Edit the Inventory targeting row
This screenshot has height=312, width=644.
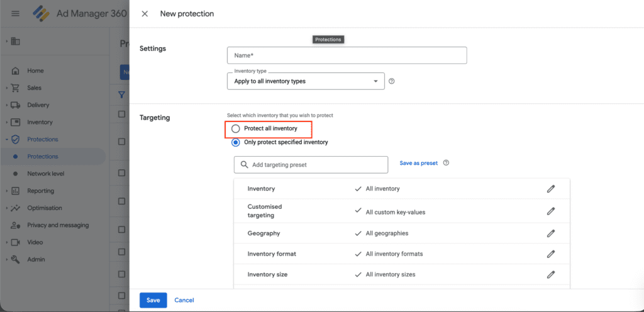[x=551, y=189]
